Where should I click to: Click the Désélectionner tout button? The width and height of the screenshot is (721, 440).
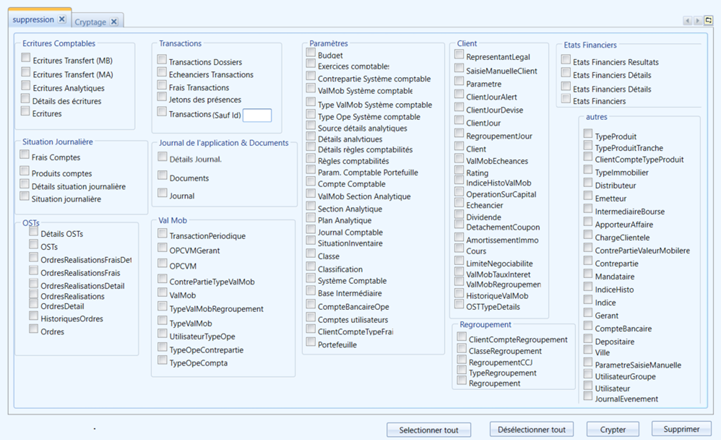coord(532,429)
